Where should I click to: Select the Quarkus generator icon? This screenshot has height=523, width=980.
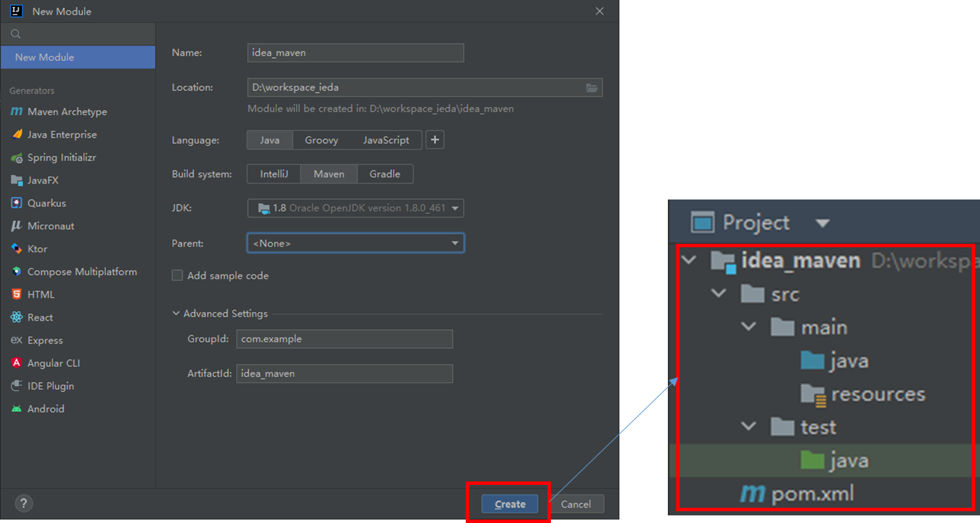pyautogui.click(x=17, y=203)
